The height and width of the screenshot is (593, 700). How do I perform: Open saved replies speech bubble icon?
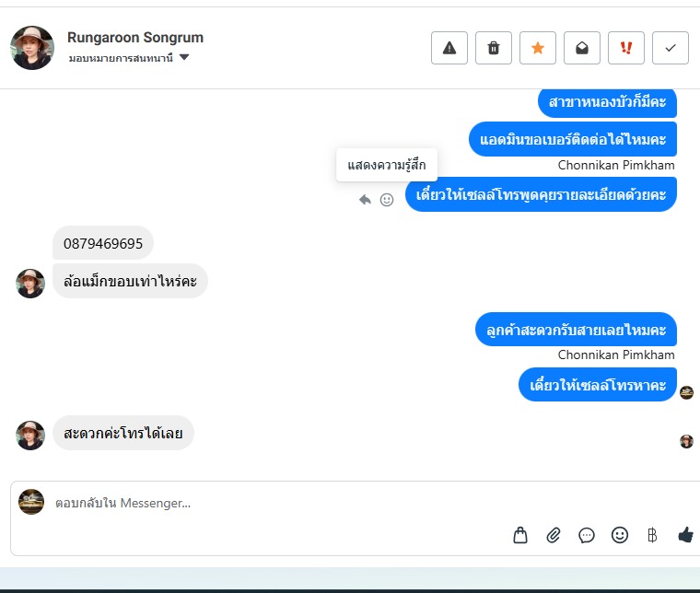coord(586,535)
